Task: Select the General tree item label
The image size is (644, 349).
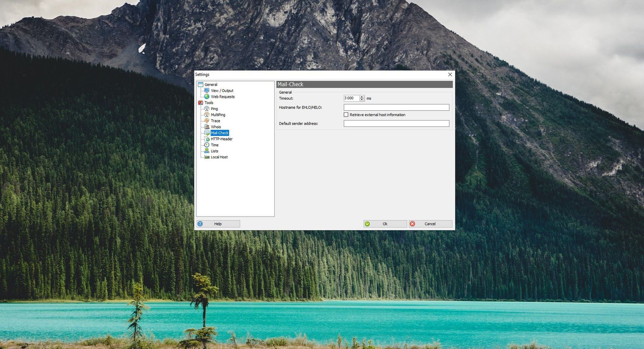Action: point(211,85)
